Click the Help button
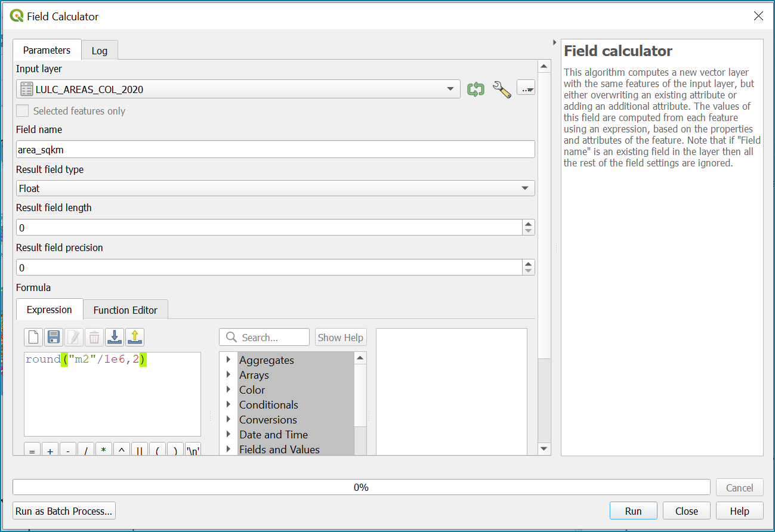The height and width of the screenshot is (532, 775). coord(739,511)
